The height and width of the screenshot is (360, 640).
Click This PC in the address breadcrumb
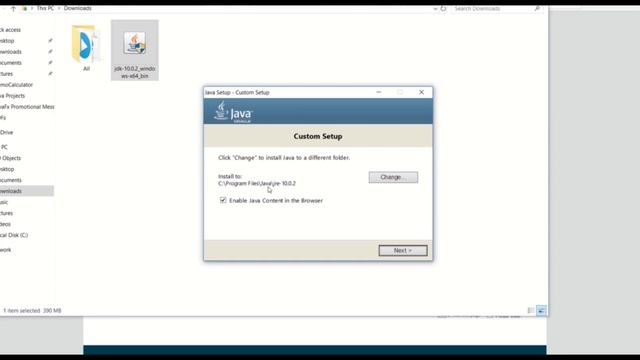click(45, 8)
